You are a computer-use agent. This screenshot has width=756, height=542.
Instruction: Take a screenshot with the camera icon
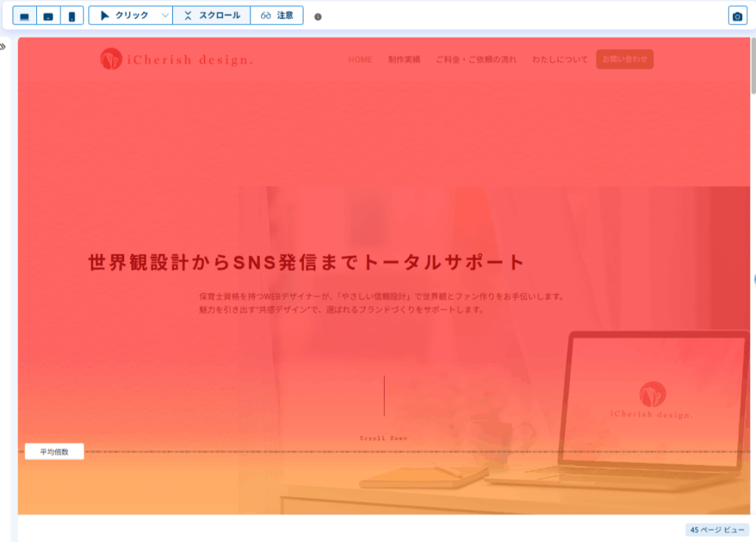(738, 16)
